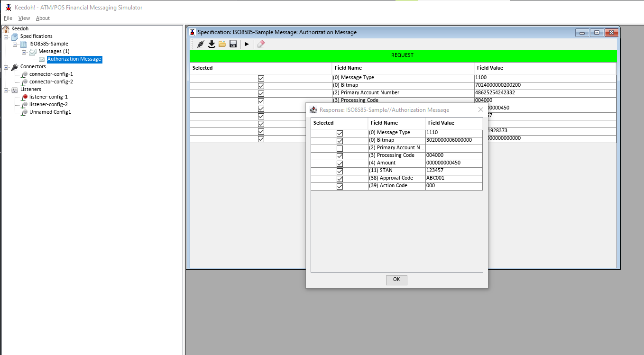Click the ISO8585-Sample spec page icon
The height and width of the screenshot is (355, 644).
tap(23, 44)
